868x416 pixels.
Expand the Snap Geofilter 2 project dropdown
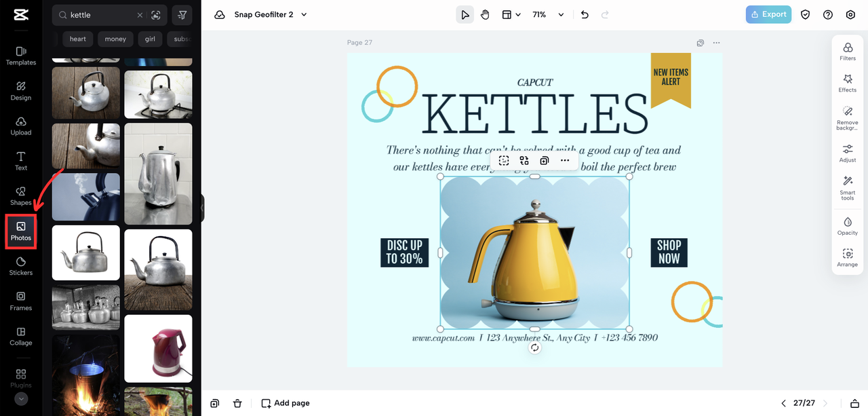tap(304, 14)
